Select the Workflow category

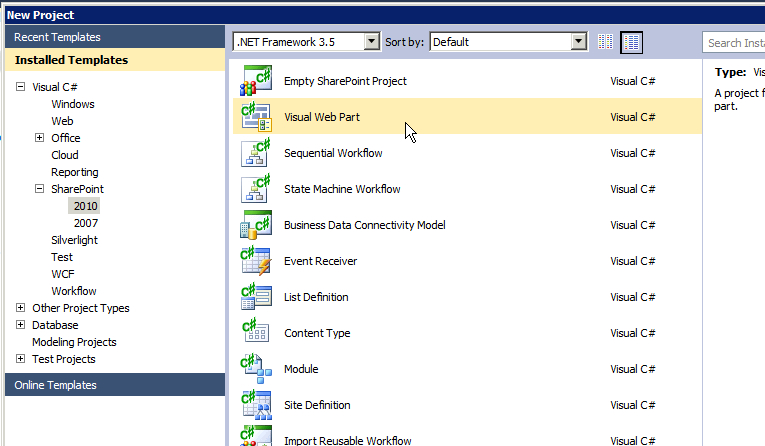74,291
